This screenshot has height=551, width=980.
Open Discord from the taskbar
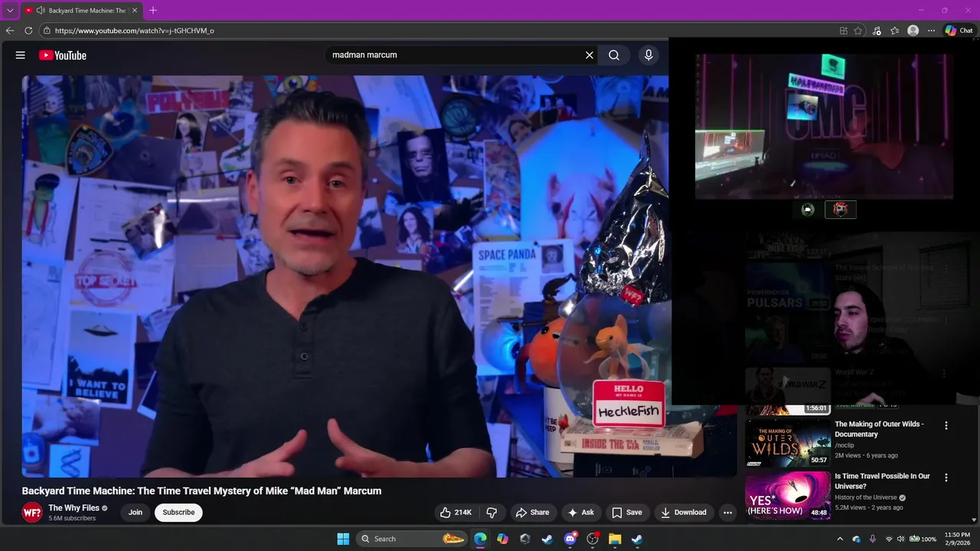570,539
